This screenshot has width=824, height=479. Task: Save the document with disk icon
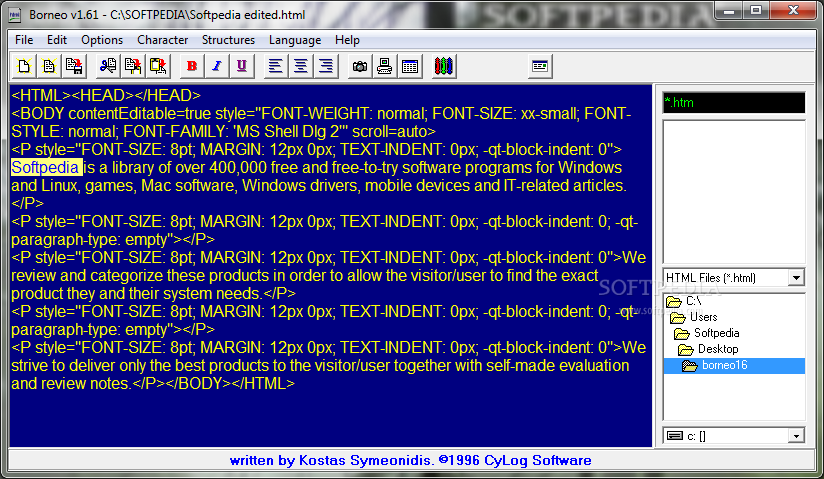(74, 66)
